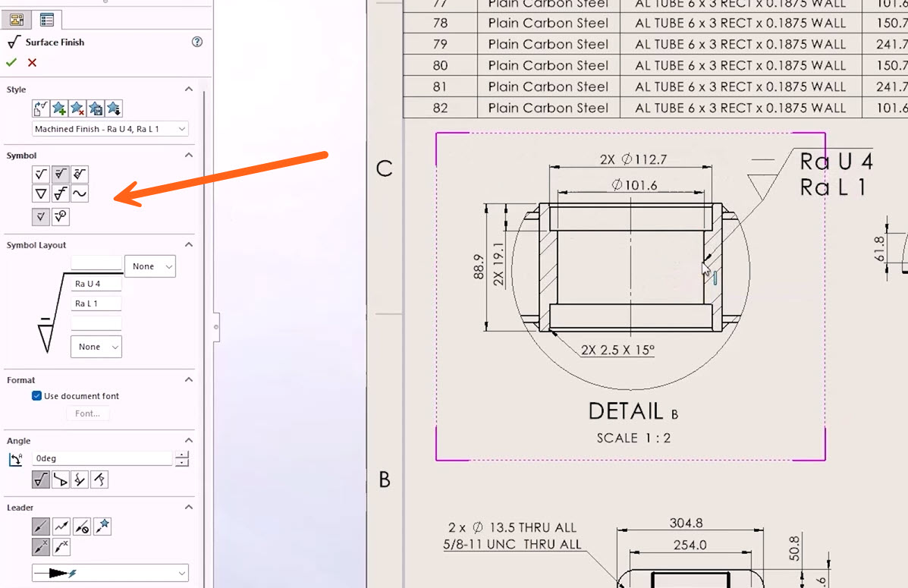
Task: Choose the No Leader option icon
Action: pos(81,527)
